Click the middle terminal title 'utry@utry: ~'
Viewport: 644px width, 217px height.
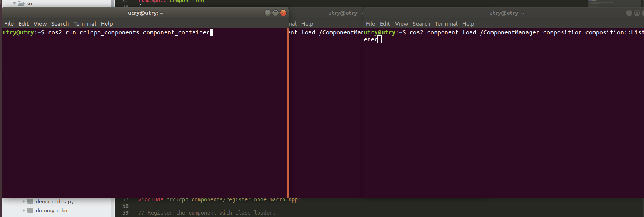[346, 13]
